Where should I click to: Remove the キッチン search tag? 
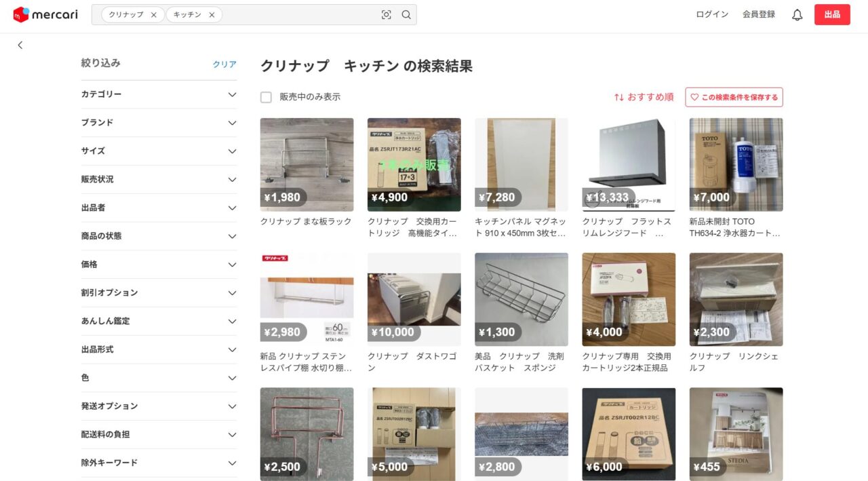pyautogui.click(x=212, y=15)
